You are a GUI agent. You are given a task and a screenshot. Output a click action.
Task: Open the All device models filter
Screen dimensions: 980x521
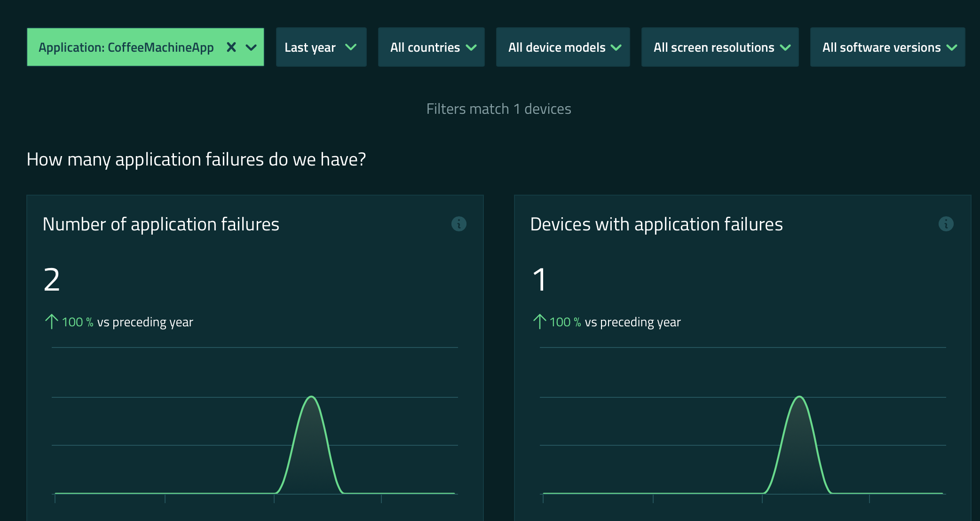point(562,47)
